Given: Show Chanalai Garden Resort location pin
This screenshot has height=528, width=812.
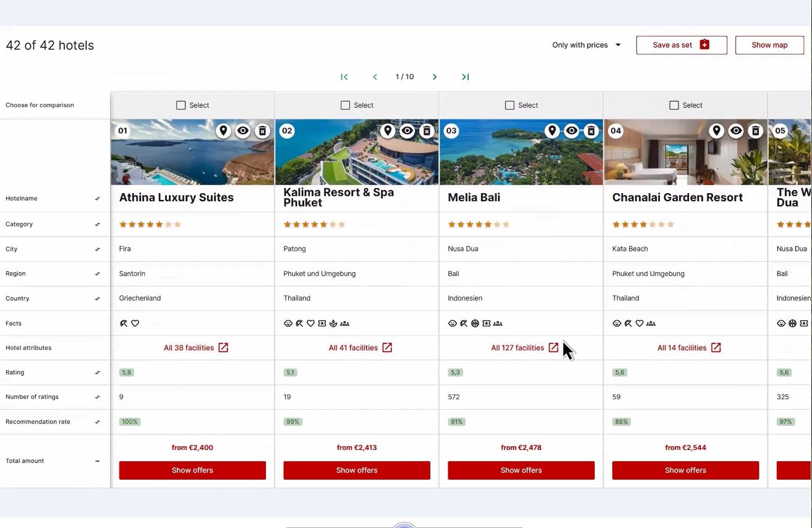Looking at the screenshot, I should click(717, 131).
